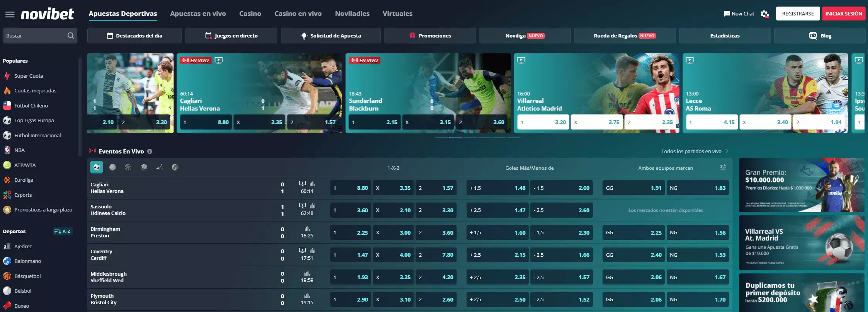Open Novi Chat

[739, 14]
